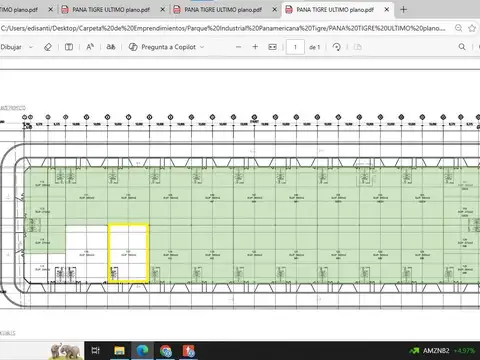Click the fit to width icon
This screenshot has height=360, width=480.
[x=273, y=47]
